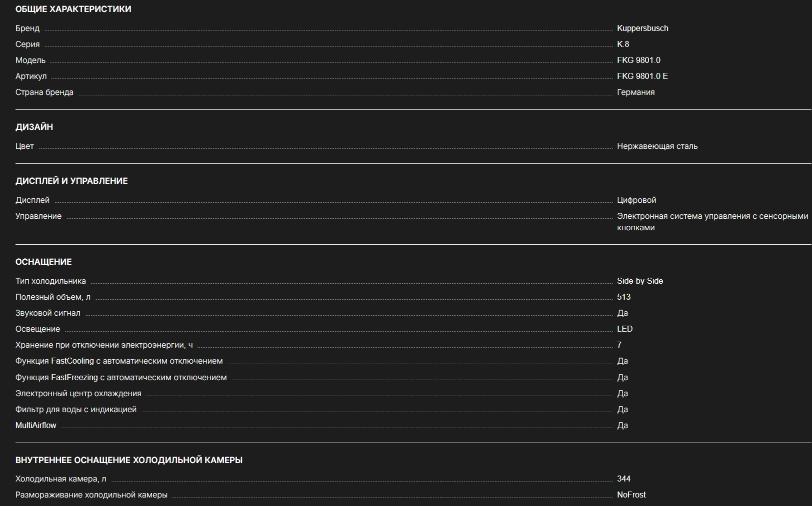Select the 'Освещение' row label
Screen dimensions: 812x506
[x=37, y=329]
